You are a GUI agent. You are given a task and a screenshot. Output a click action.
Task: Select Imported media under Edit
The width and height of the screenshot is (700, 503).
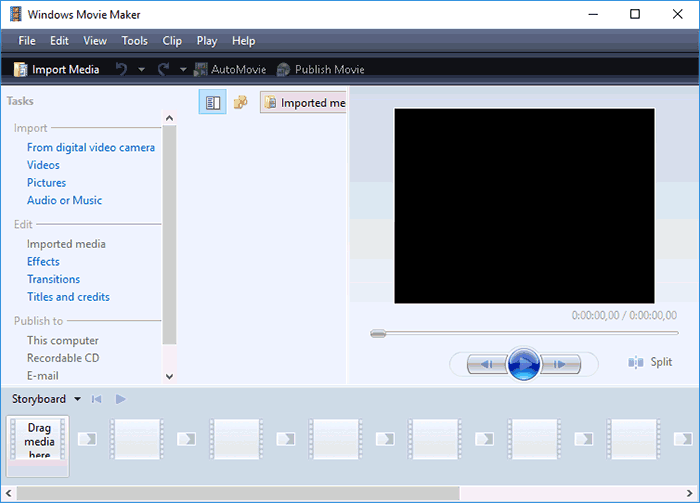(x=66, y=244)
